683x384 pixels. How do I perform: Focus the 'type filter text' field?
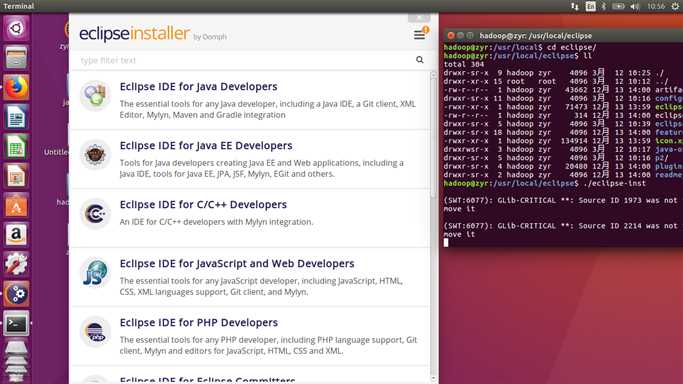(244, 60)
